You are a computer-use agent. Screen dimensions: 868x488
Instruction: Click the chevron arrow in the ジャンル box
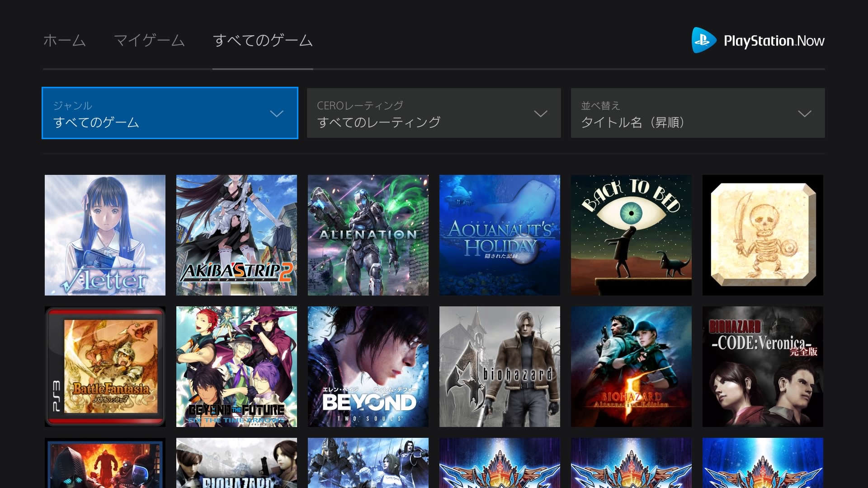coord(277,113)
